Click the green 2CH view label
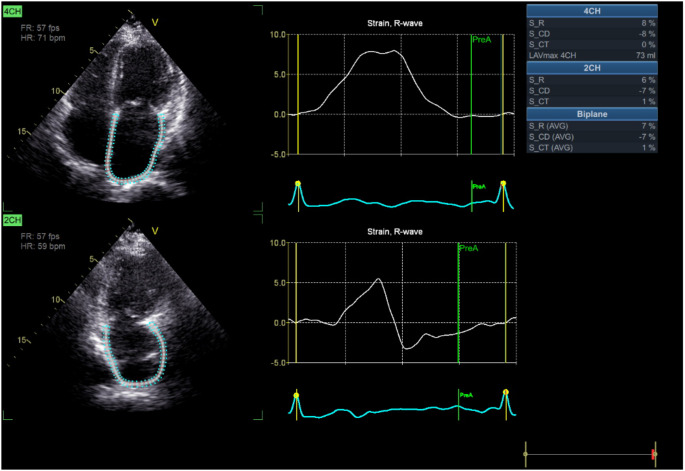 tap(15, 219)
